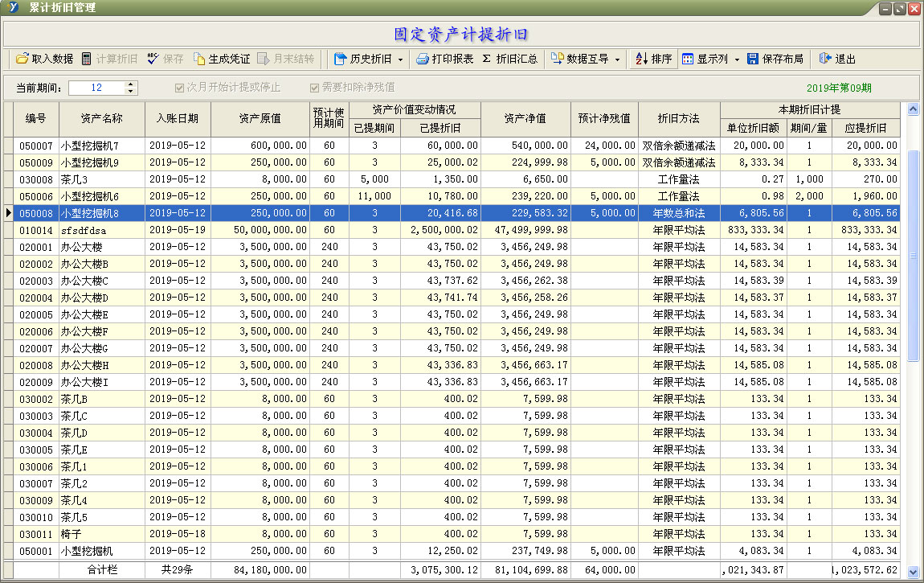Click the 入账日期 column header
Viewport: 924px width, 583px height.
[x=178, y=118]
